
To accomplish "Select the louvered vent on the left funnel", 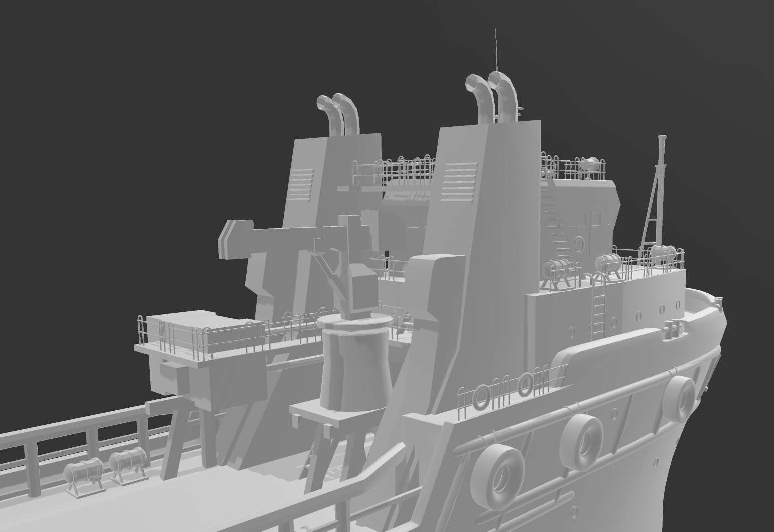I will tap(301, 185).
